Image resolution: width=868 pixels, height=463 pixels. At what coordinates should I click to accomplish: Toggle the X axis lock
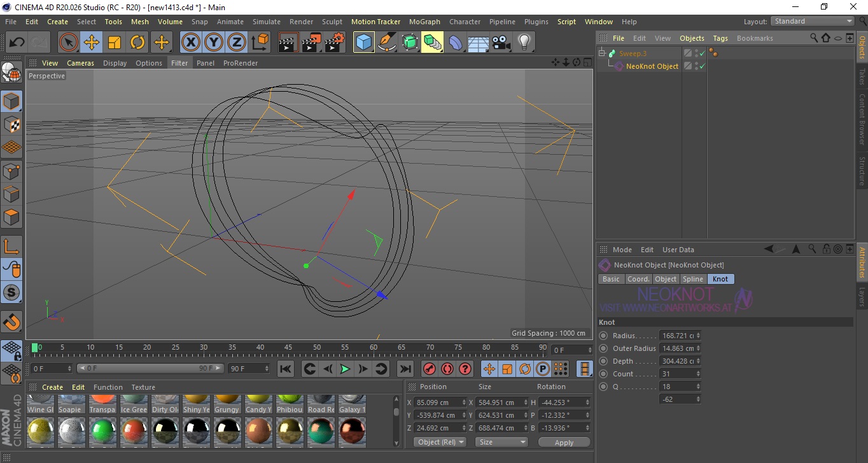click(190, 43)
